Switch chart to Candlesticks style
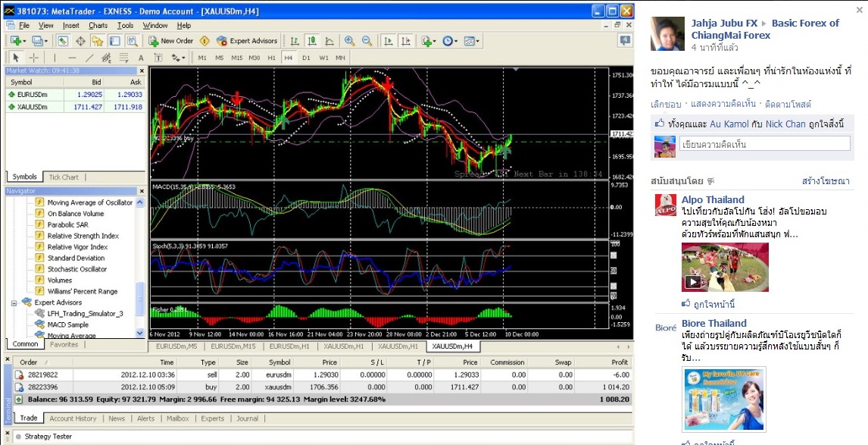Viewport: 868px width, 445px height. coord(311,41)
